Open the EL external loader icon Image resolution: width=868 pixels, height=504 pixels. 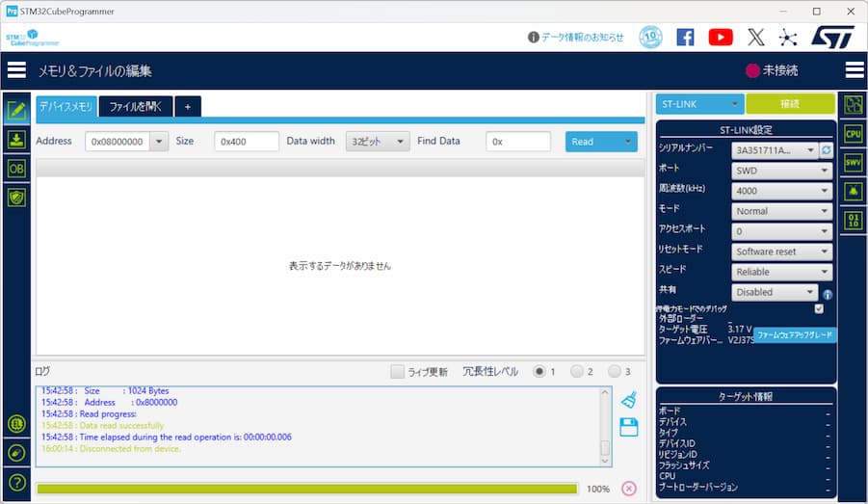tap(16, 424)
